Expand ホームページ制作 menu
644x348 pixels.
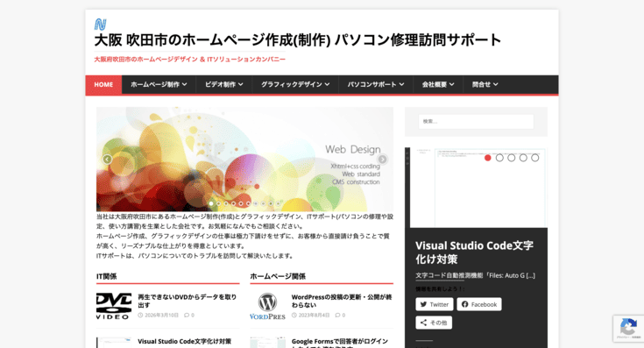click(159, 85)
